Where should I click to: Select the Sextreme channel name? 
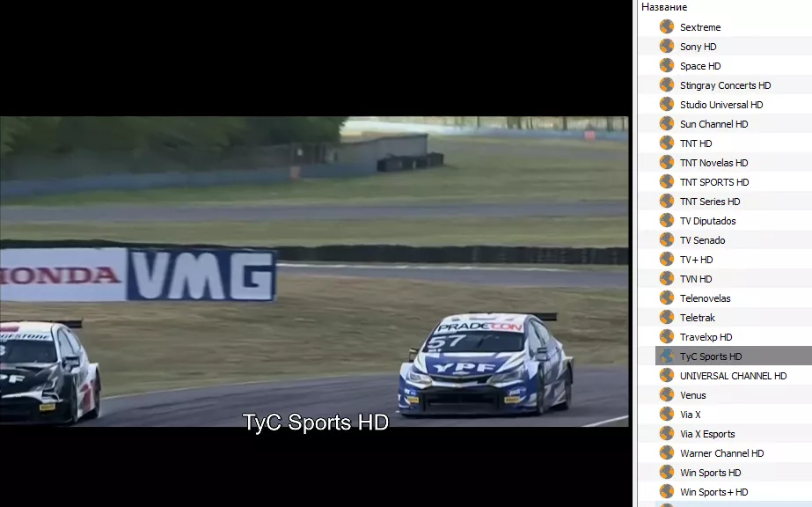coord(700,27)
